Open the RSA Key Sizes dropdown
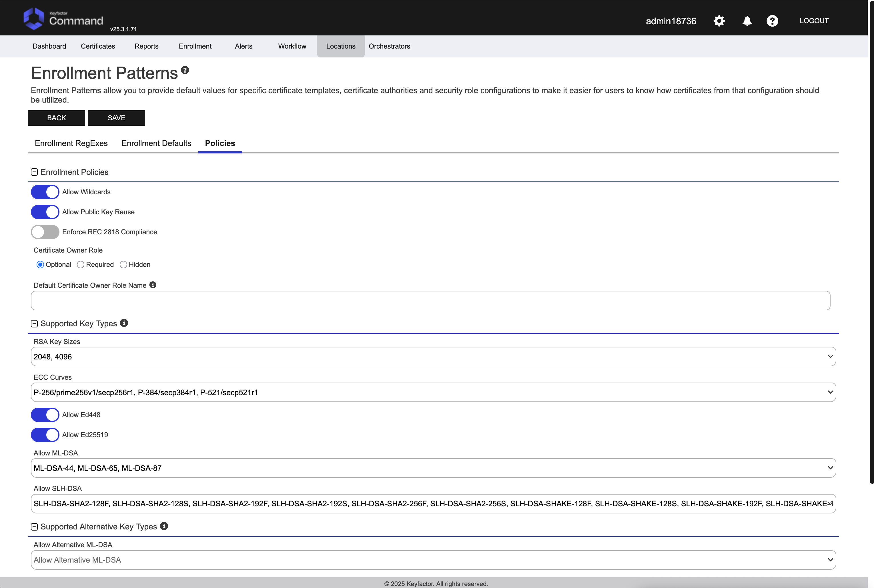The image size is (874, 588). pos(433,357)
